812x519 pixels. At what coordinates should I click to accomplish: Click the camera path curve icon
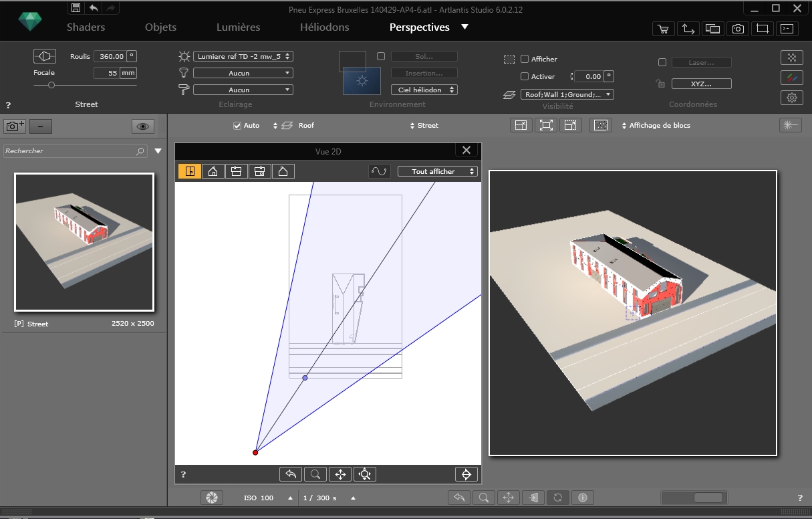379,172
